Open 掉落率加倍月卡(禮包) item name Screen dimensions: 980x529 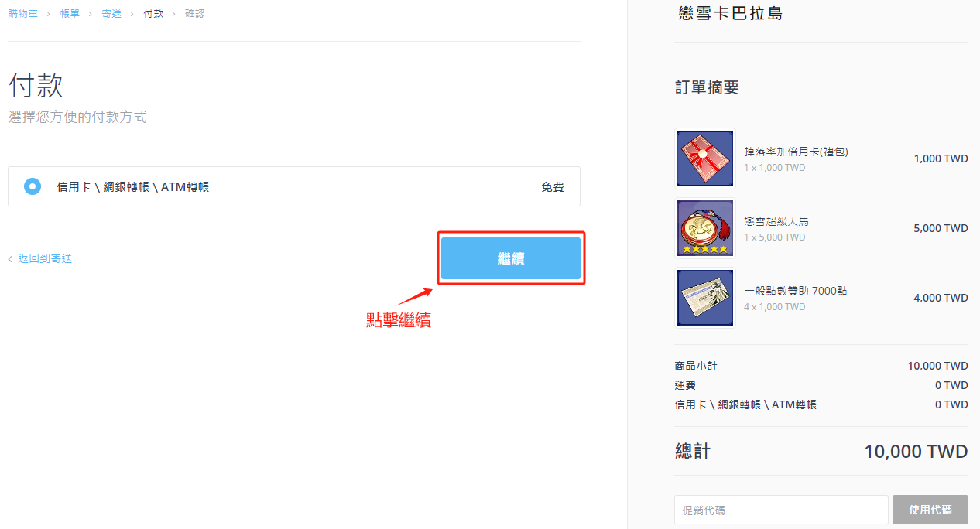(x=797, y=152)
